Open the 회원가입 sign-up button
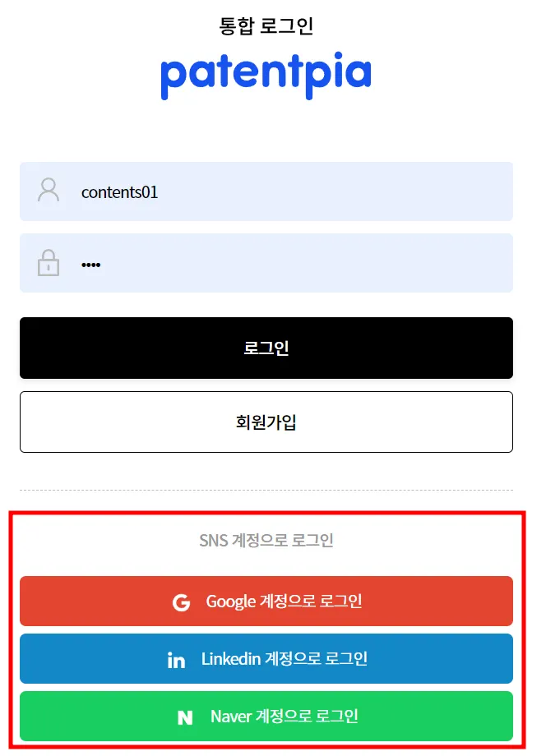This screenshot has height=756, width=546. click(266, 422)
